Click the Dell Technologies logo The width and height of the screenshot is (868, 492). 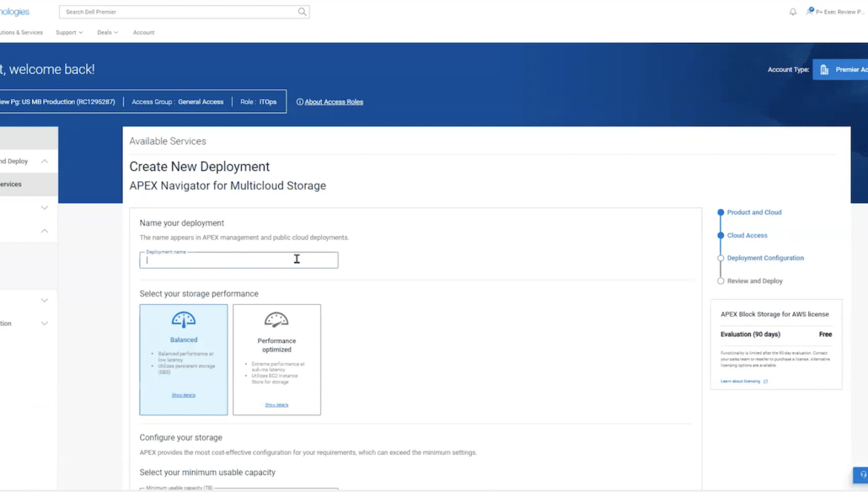[15, 12]
